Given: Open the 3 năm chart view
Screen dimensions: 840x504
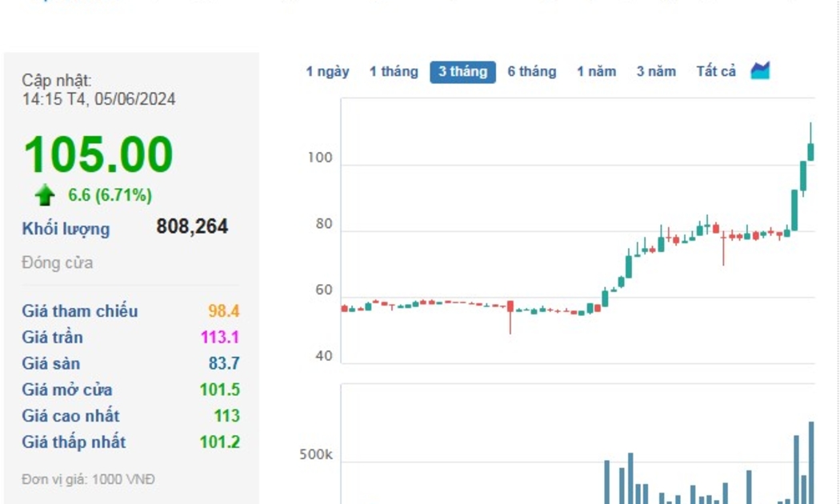Looking at the screenshot, I should [656, 71].
